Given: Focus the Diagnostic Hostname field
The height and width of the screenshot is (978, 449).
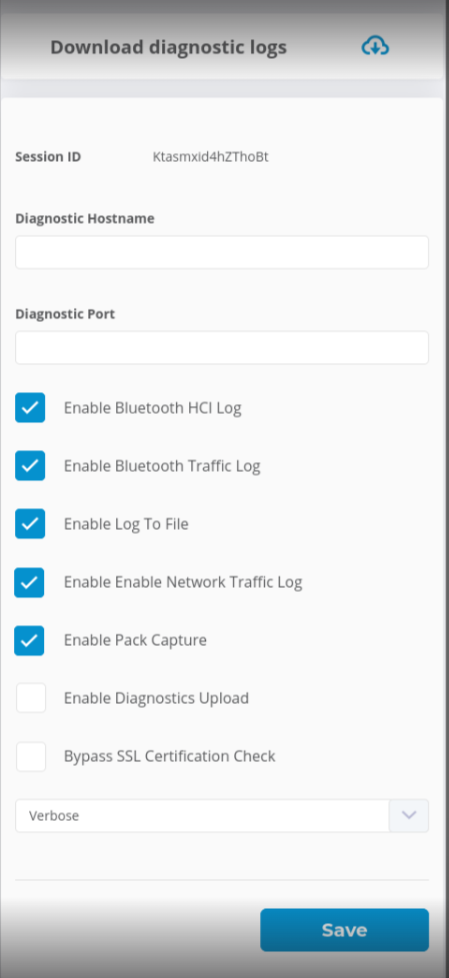Looking at the screenshot, I should (x=222, y=253).
